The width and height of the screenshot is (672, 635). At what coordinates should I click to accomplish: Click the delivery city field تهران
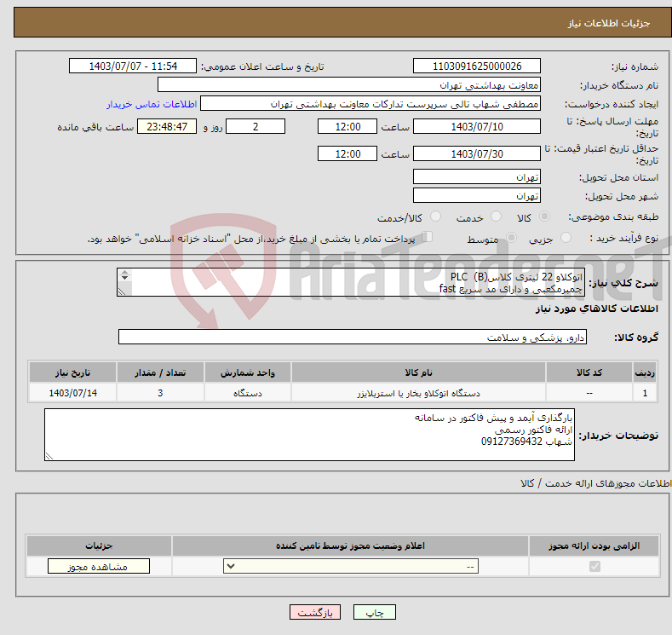pyautogui.click(x=477, y=195)
